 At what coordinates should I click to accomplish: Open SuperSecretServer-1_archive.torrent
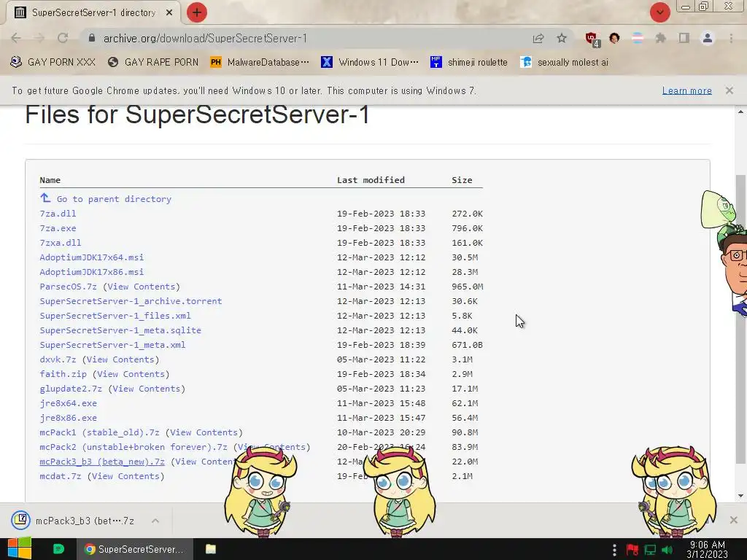(x=131, y=301)
